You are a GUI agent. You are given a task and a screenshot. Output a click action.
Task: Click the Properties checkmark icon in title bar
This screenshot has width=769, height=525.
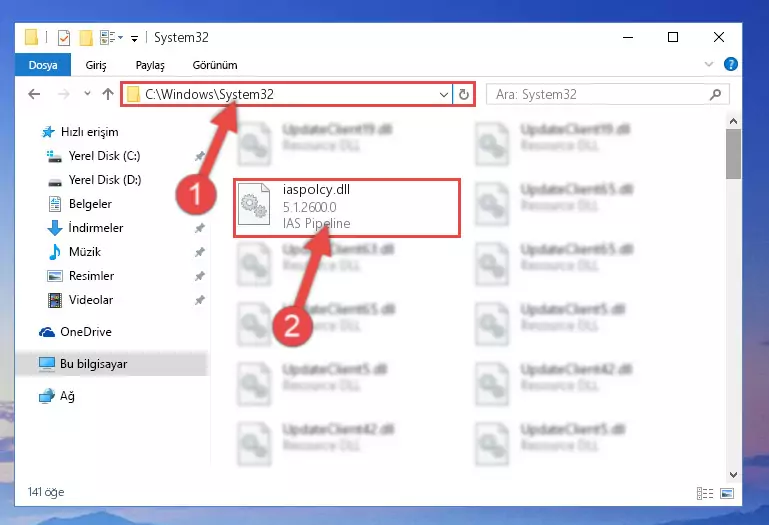point(64,38)
